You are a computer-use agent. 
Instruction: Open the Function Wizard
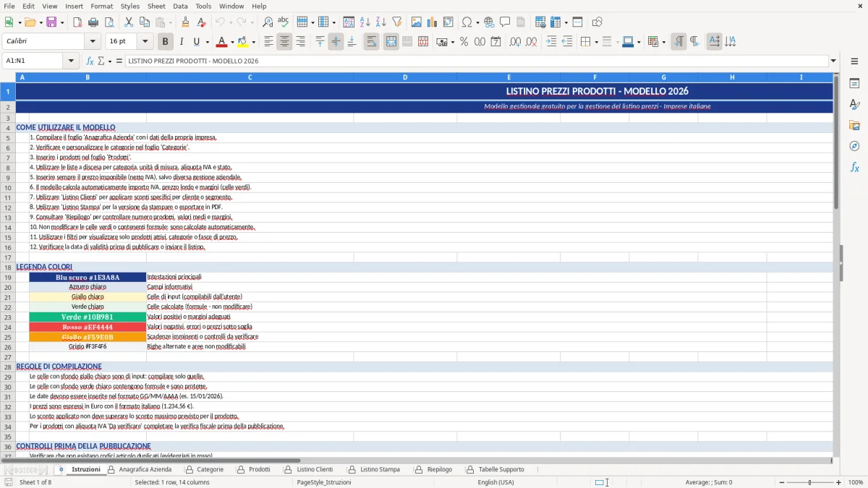pyautogui.click(x=90, y=61)
